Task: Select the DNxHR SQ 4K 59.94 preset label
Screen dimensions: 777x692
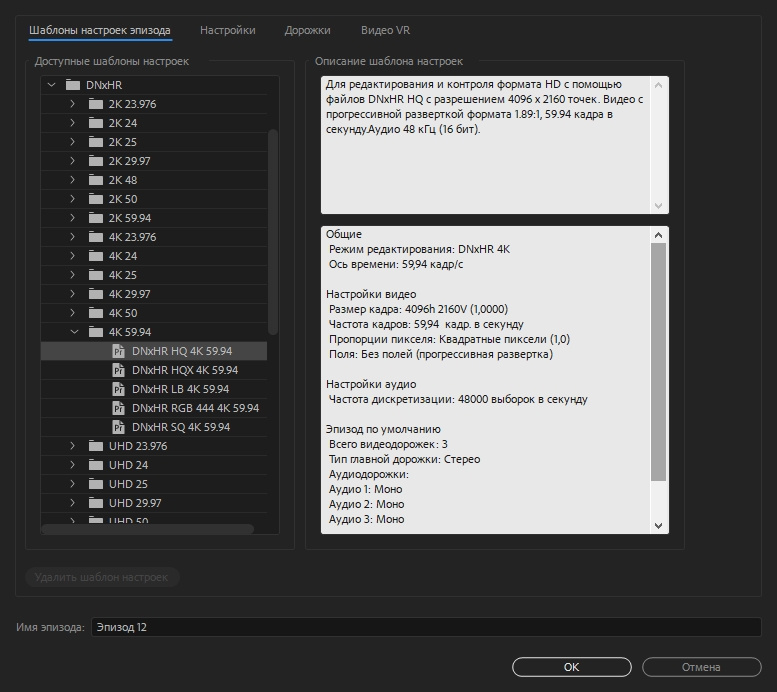Action: click(x=181, y=427)
